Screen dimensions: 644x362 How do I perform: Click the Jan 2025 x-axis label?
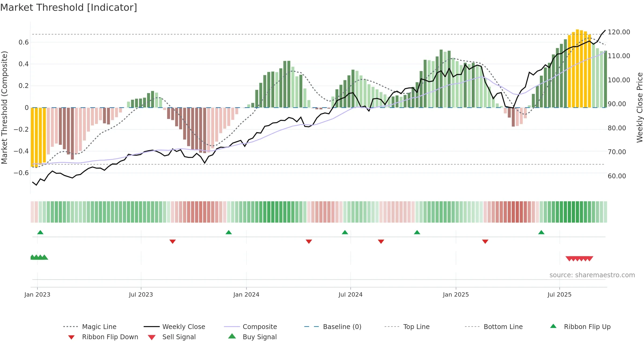456,294
